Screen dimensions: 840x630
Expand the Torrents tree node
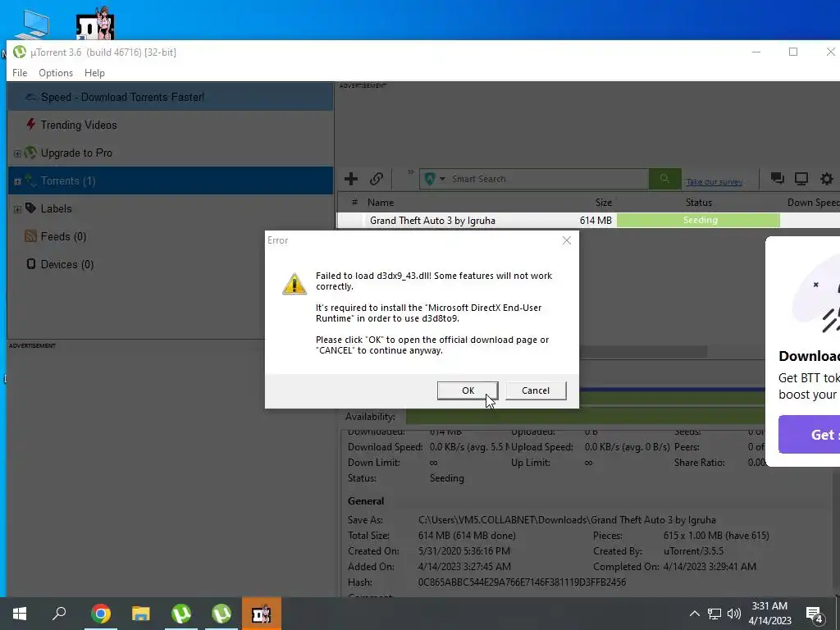(x=17, y=181)
